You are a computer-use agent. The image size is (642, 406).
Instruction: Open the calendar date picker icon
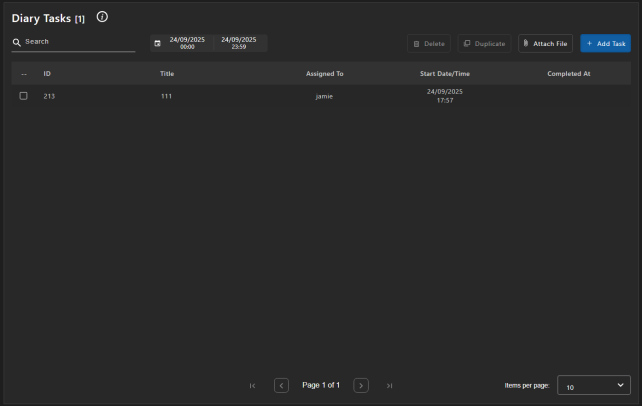click(x=157, y=43)
